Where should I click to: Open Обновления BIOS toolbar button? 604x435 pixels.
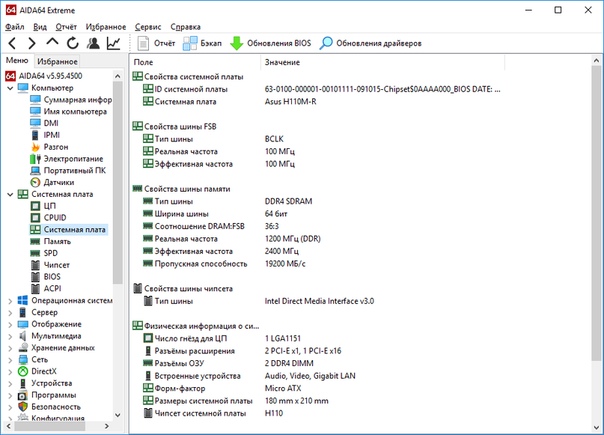tap(270, 43)
